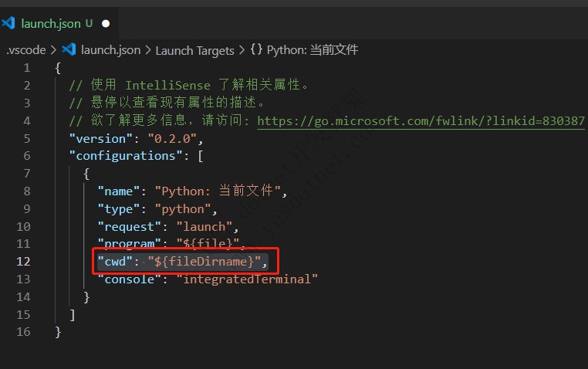Click the "cwd" key
588x369 pixels.
[x=115, y=262]
